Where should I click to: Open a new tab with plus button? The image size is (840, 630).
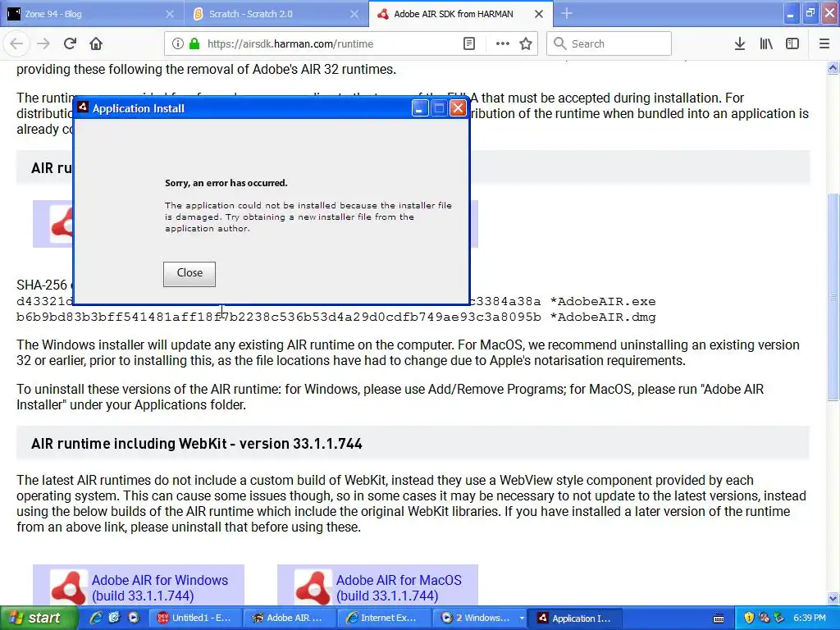(567, 14)
